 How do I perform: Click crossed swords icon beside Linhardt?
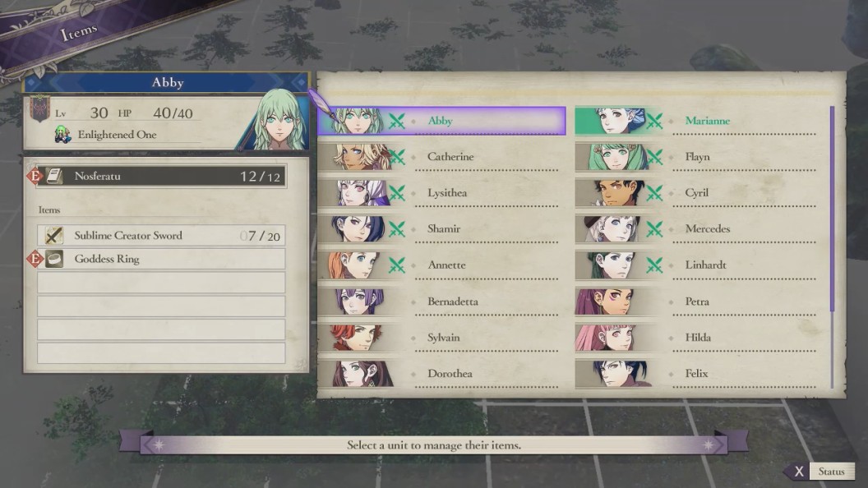coord(654,265)
